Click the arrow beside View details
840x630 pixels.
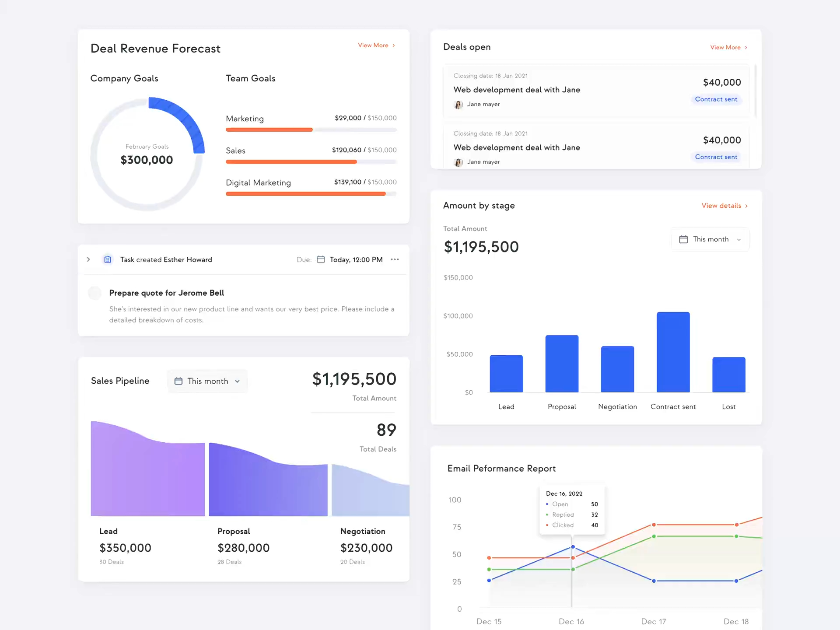point(746,206)
